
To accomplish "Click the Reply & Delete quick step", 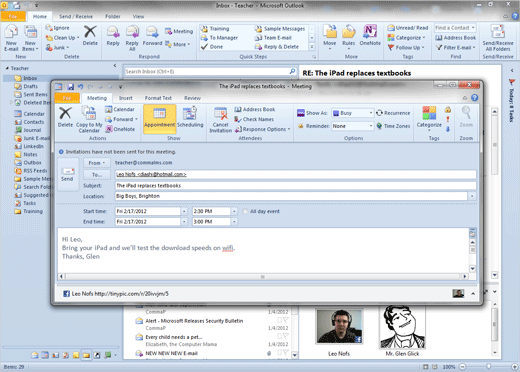I will coord(277,47).
